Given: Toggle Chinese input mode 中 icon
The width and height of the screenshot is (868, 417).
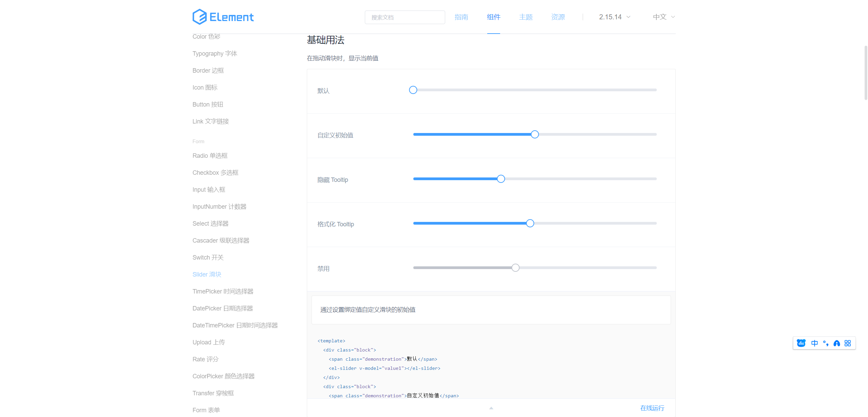Looking at the screenshot, I should [x=814, y=343].
